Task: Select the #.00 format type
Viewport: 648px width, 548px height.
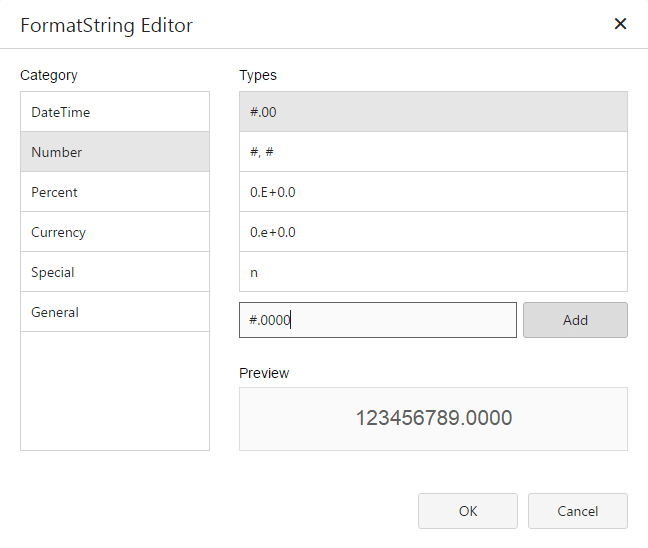Action: 433,112
